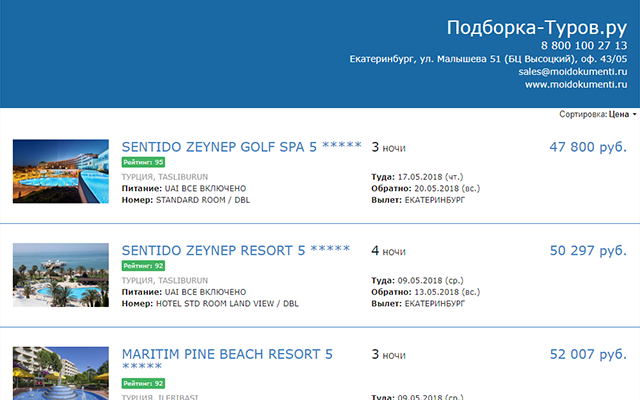
Task: Open the Sentido Zeynep Resort hotel photo
Action: (60, 275)
